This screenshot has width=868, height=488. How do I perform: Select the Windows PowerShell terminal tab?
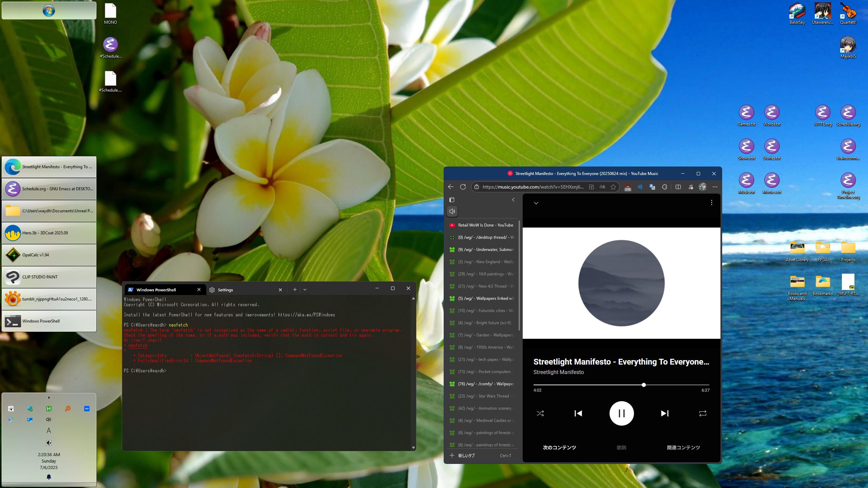(165, 290)
